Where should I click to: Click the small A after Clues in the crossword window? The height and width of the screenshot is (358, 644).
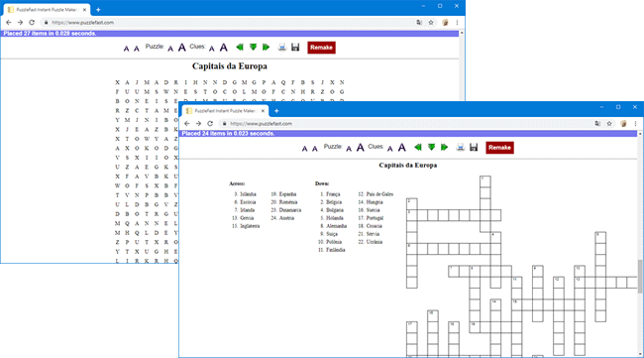tap(390, 149)
